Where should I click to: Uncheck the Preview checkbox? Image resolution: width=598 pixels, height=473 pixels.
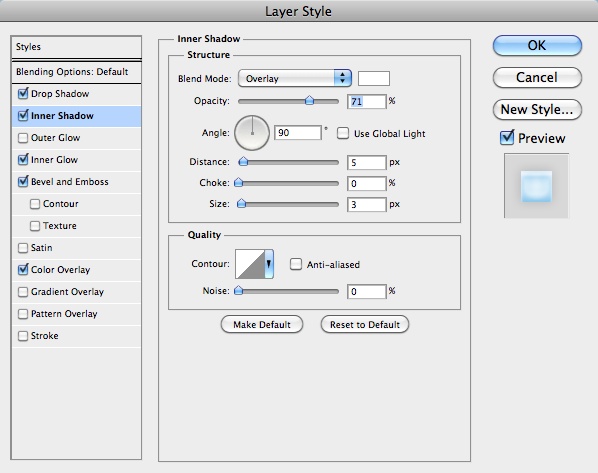[507, 137]
